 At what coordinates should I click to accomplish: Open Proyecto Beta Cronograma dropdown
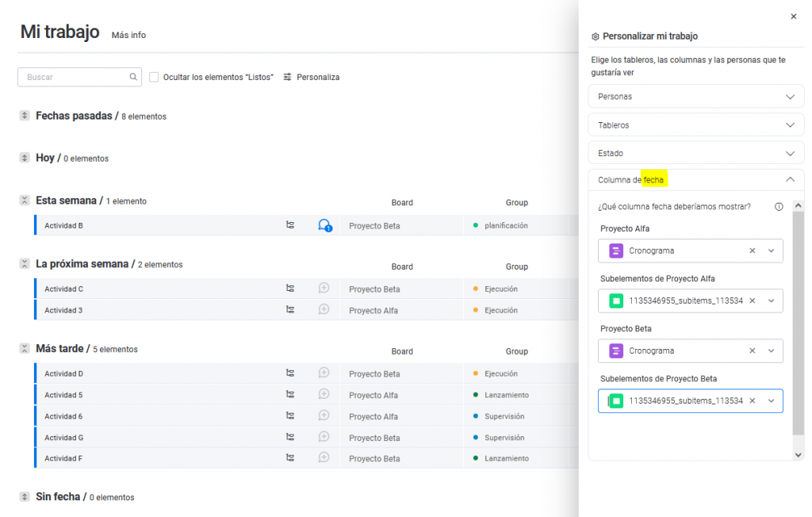coord(771,350)
